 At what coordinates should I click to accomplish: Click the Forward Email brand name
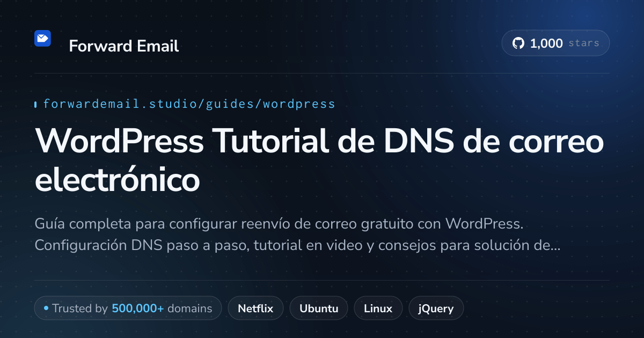click(124, 46)
